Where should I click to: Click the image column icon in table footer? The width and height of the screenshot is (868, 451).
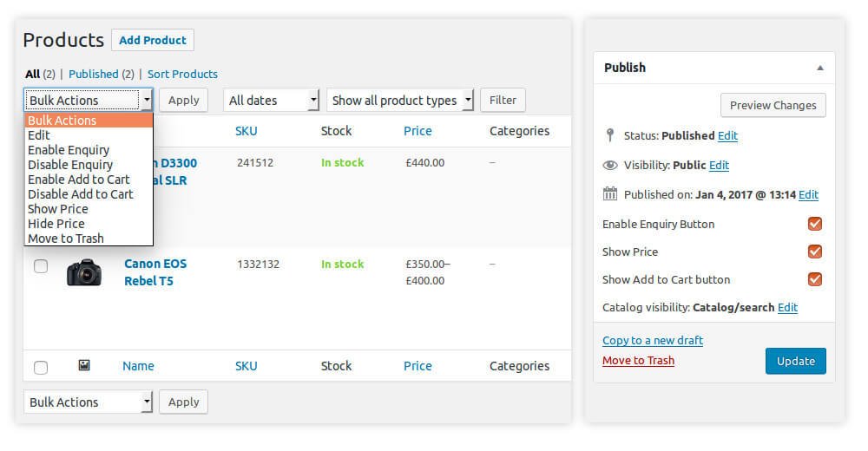coord(84,365)
